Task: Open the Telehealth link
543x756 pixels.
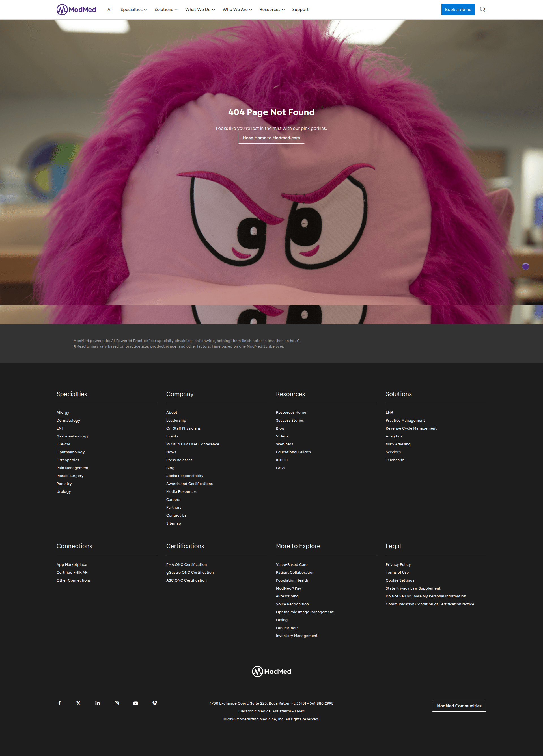Action: (395, 460)
